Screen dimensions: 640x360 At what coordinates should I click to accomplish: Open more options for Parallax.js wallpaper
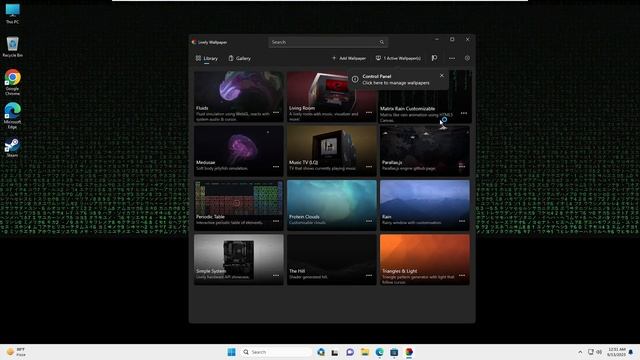pyautogui.click(x=462, y=166)
